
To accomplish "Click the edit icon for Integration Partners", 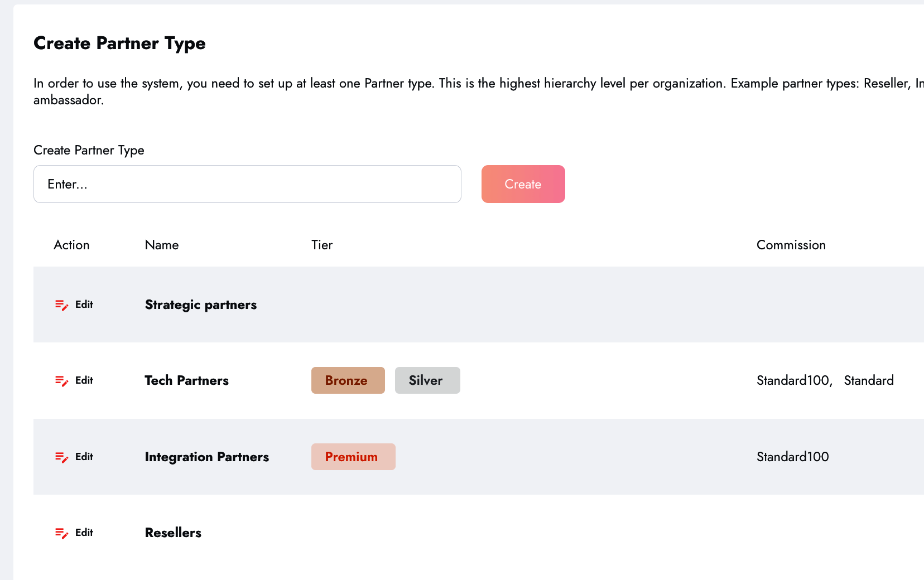I will [x=61, y=457].
